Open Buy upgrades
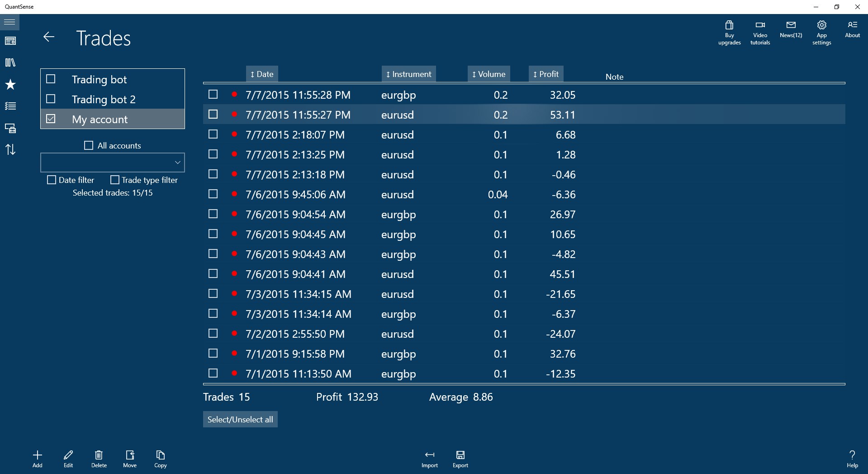868x474 pixels. (729, 31)
